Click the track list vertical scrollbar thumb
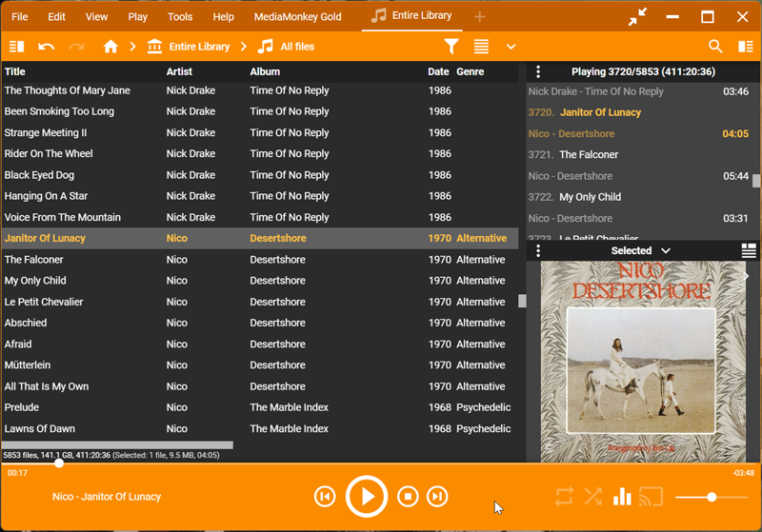The height and width of the screenshot is (532, 762). [x=522, y=301]
